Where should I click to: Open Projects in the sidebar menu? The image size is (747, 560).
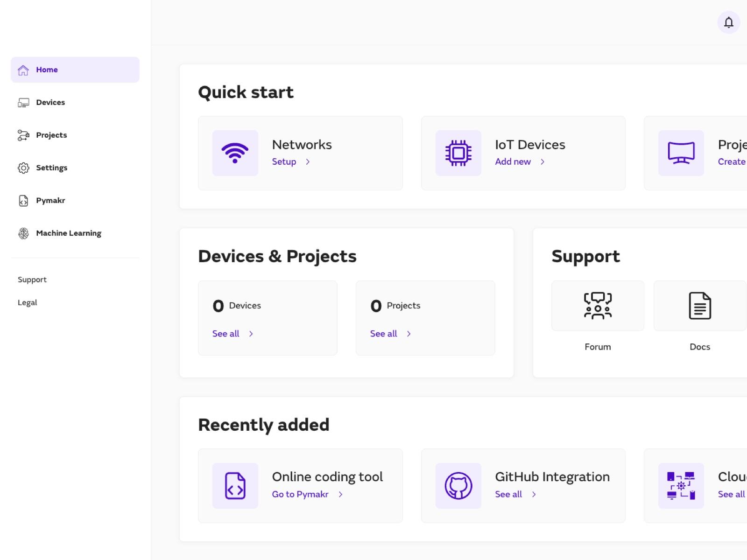tap(75, 135)
